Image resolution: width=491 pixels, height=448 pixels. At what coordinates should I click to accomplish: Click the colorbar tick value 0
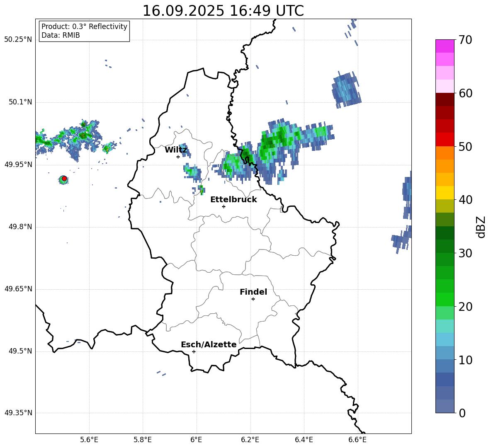coord(462,413)
